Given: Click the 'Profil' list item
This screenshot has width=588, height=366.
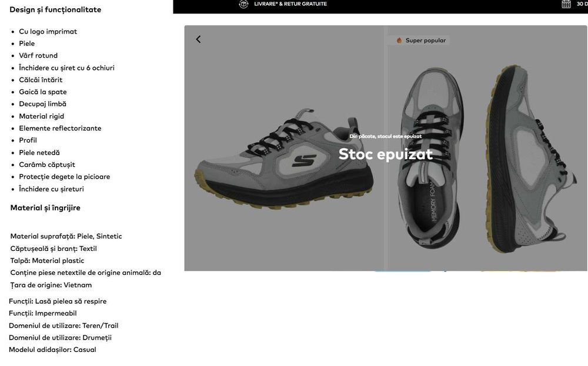Looking at the screenshot, I should (x=28, y=140).
